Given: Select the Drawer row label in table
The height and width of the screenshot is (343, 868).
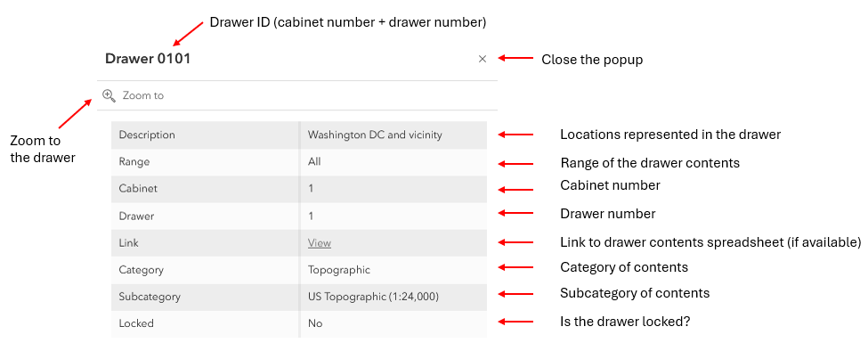Looking at the screenshot, I should click(x=206, y=216).
